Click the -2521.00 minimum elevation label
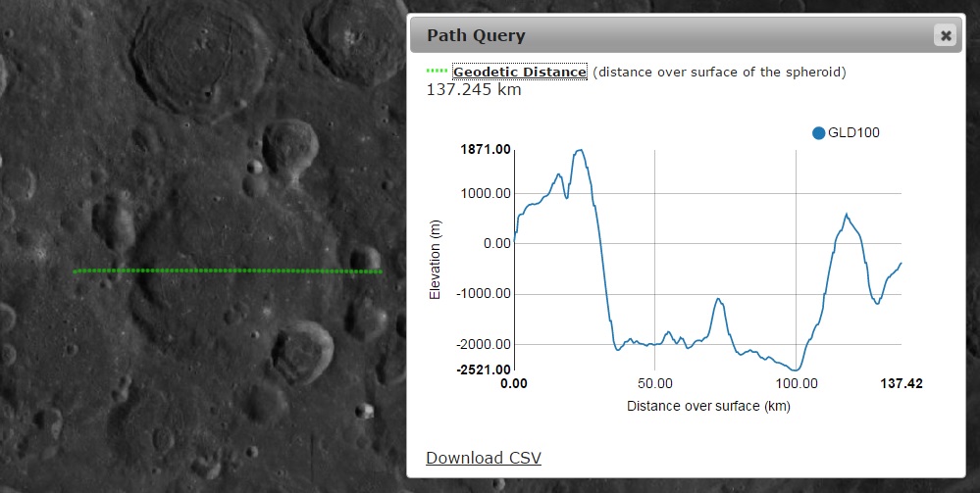Image resolution: width=980 pixels, height=493 pixels. pyautogui.click(x=485, y=370)
